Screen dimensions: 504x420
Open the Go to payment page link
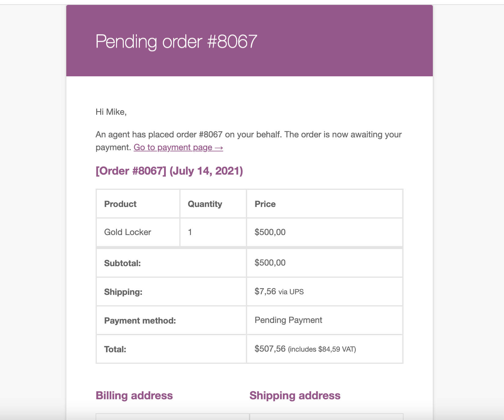(178, 147)
